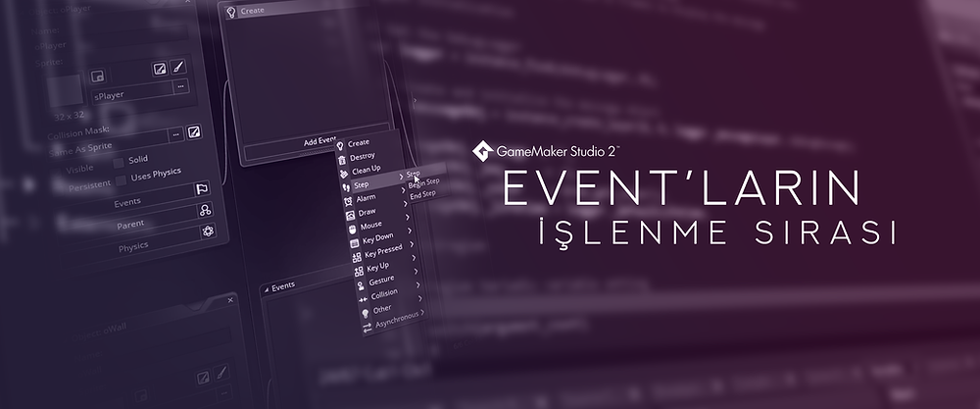Click the paintbrush edit image icon
The width and height of the screenshot is (980, 409).
point(178,68)
